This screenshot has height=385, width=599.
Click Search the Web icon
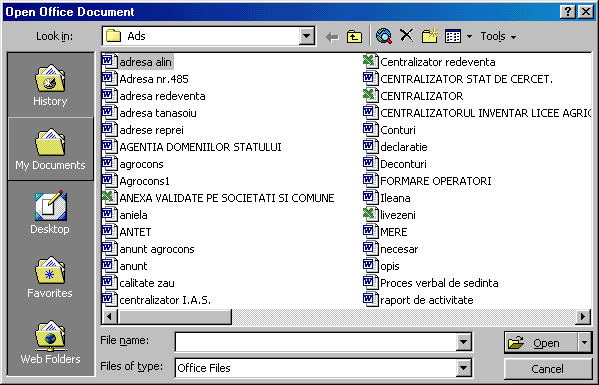(384, 37)
